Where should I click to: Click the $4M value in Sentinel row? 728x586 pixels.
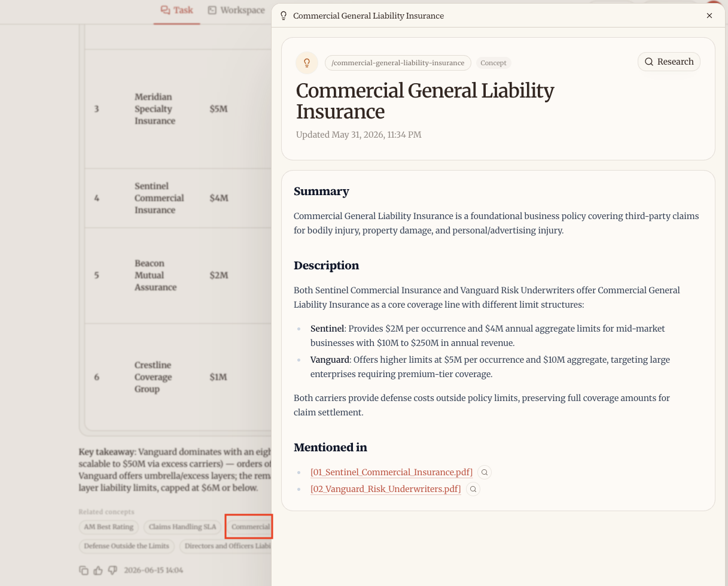tap(218, 198)
